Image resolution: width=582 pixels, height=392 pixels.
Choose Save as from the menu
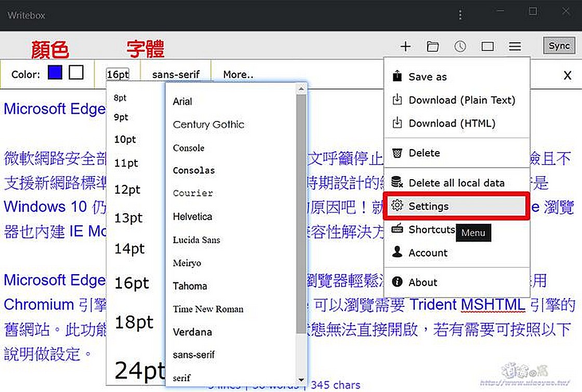click(x=457, y=77)
